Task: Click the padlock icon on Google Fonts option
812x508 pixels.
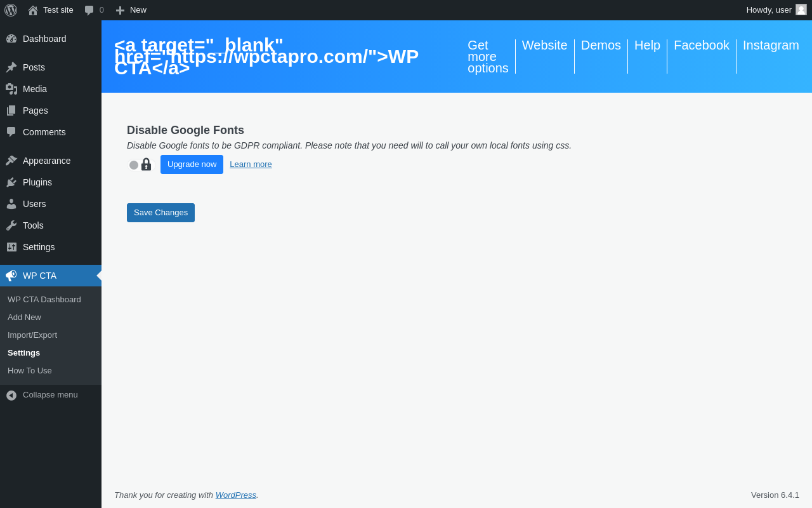Action: (x=146, y=164)
